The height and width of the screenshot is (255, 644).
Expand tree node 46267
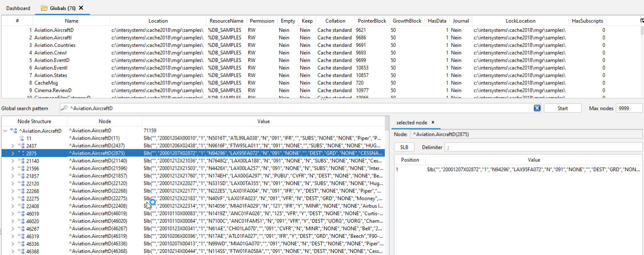(x=13, y=229)
